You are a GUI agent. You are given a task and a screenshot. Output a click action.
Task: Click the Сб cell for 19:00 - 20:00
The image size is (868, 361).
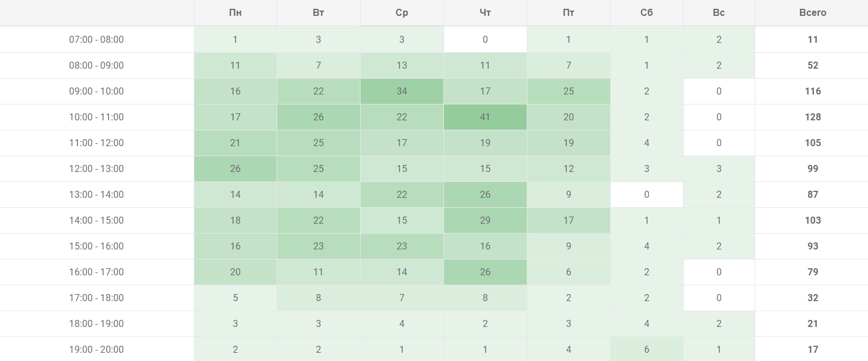[x=647, y=350]
